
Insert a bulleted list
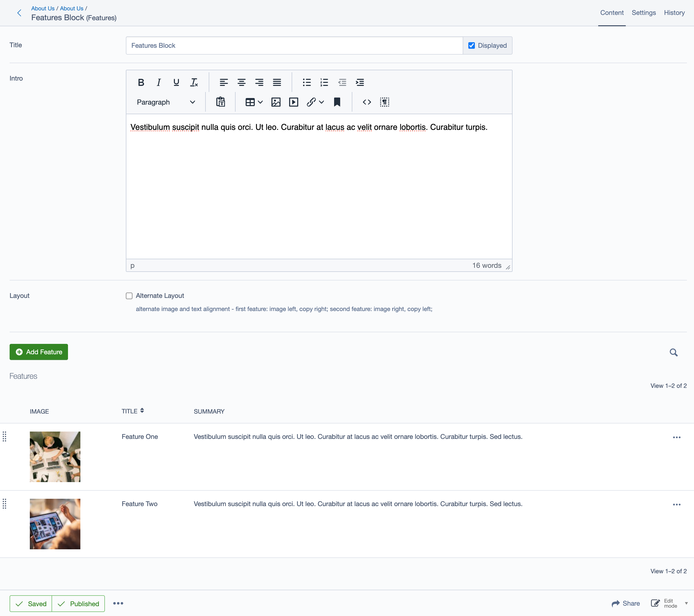pos(307,82)
